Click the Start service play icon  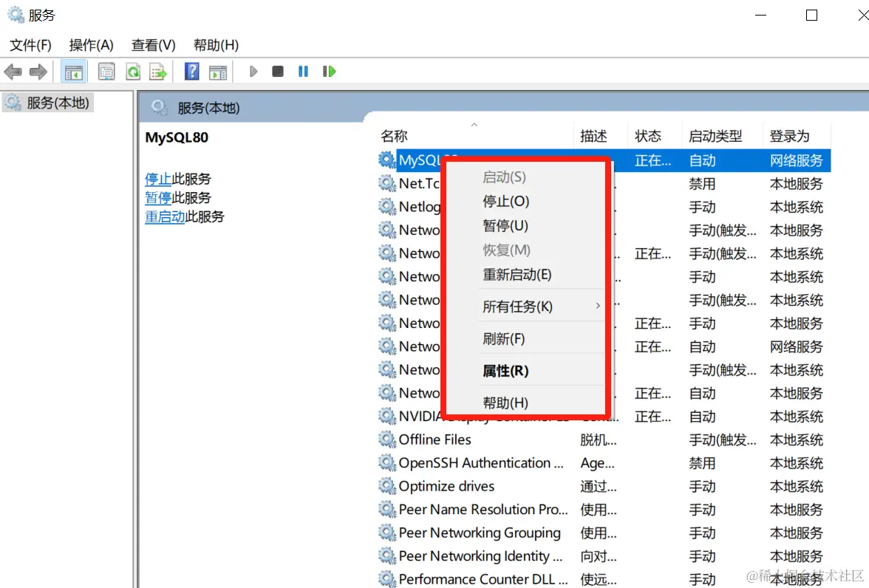click(x=253, y=72)
